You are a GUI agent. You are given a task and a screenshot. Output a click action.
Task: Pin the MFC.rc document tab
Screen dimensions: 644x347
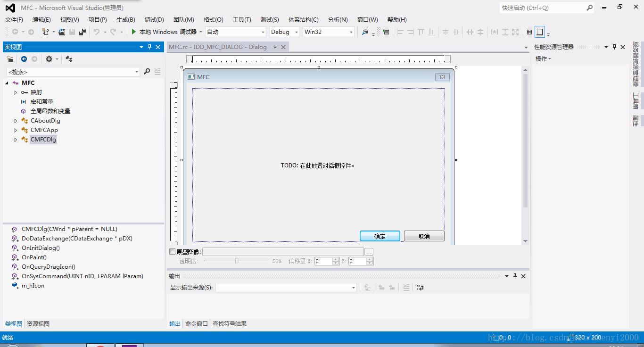click(274, 47)
